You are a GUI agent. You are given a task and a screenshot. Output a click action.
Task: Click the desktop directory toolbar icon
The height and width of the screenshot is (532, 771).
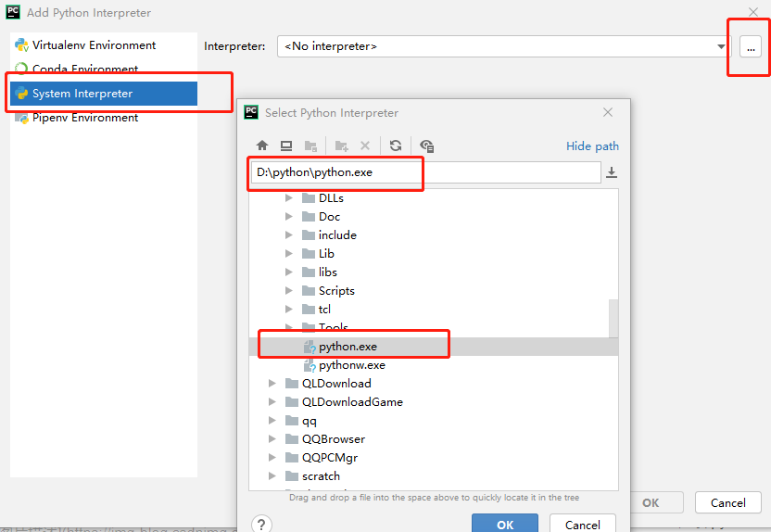coord(286,146)
